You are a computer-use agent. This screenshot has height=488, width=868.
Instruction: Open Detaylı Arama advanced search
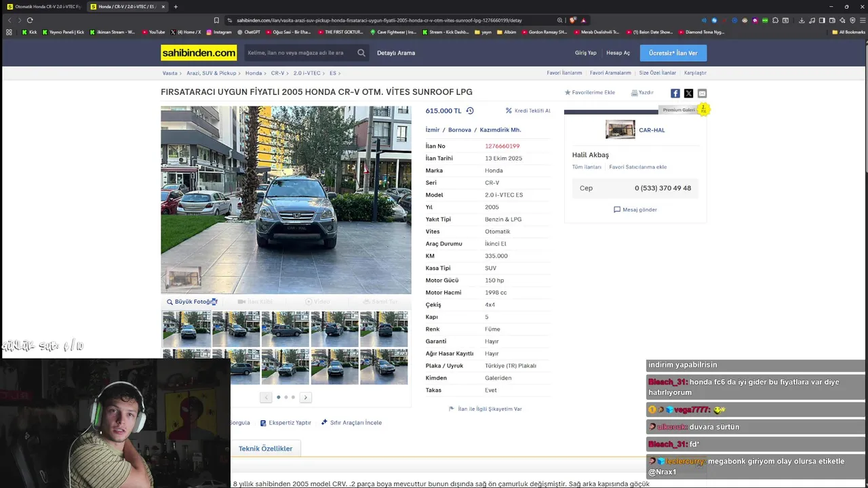(396, 53)
